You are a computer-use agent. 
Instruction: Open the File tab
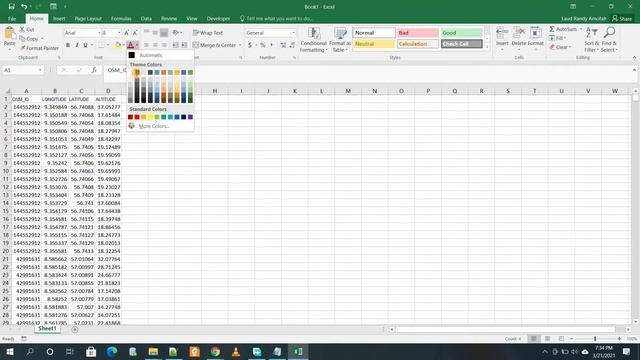pyautogui.click(x=12, y=19)
